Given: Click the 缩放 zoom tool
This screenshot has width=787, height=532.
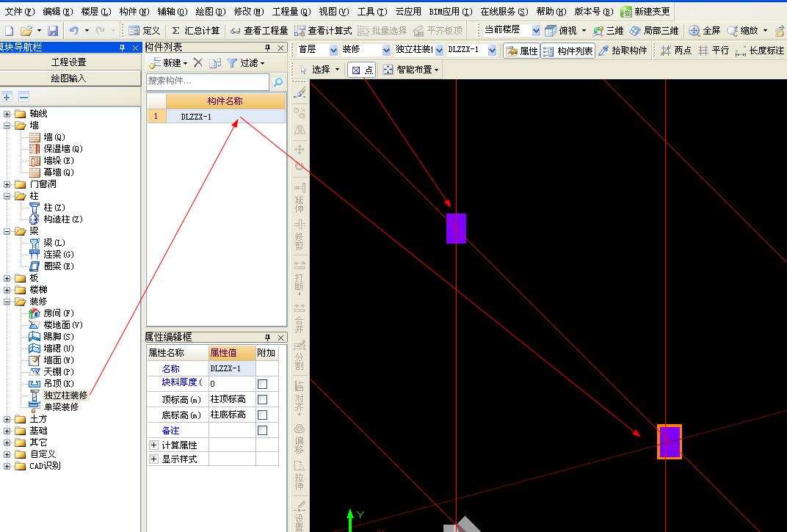Looking at the screenshot, I should coord(743,31).
